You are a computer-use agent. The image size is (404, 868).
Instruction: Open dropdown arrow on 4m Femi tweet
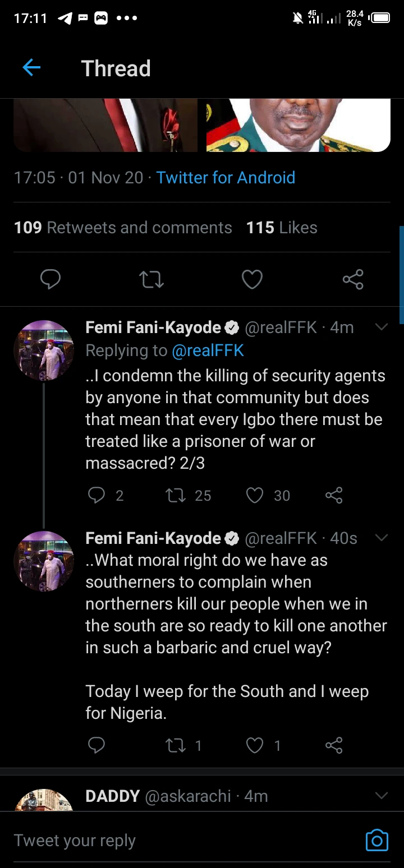click(x=381, y=327)
